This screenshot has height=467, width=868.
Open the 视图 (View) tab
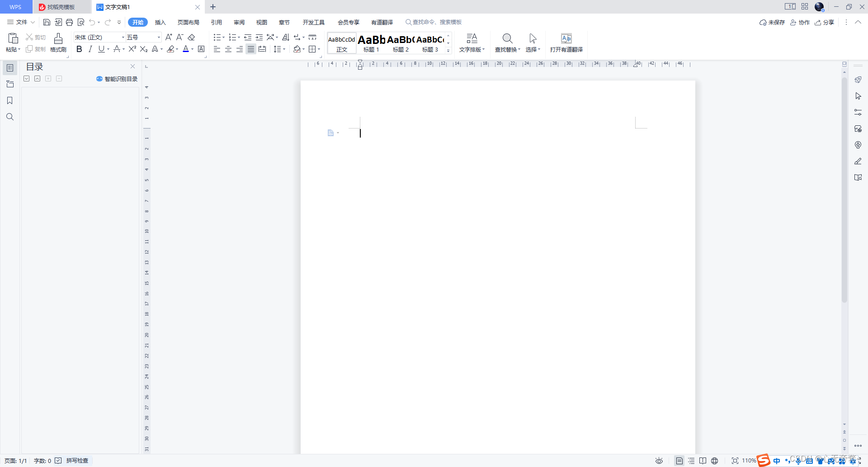pyautogui.click(x=262, y=22)
